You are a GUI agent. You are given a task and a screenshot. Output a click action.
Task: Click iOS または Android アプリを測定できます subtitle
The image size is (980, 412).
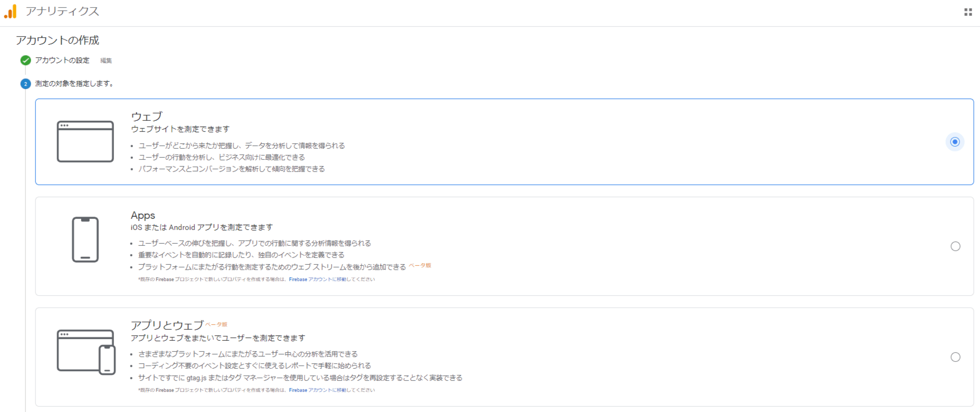pos(202,227)
